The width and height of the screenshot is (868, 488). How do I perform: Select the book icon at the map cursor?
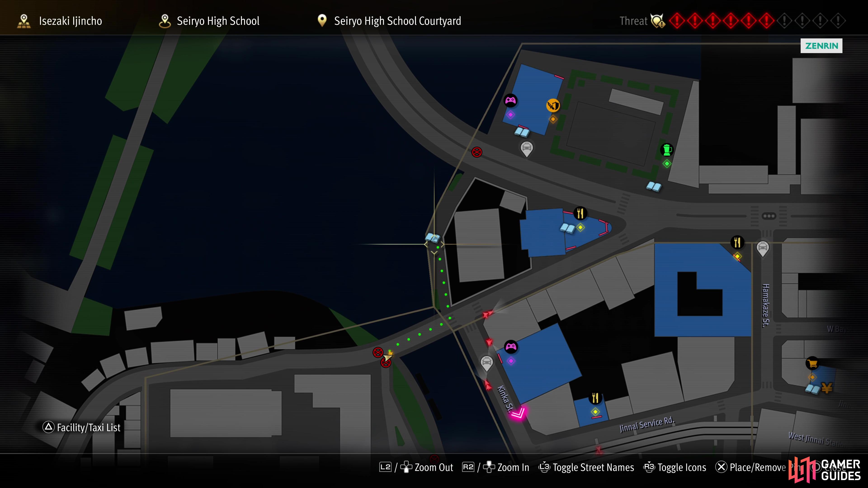(433, 237)
